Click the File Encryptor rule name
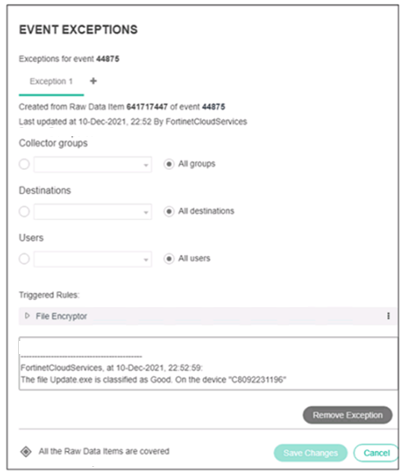 click(x=61, y=316)
